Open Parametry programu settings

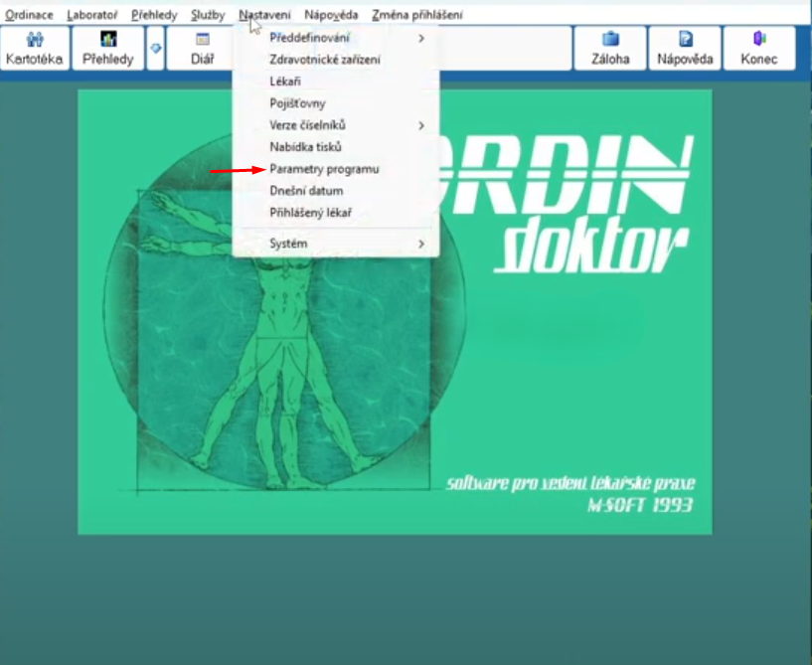pos(336,169)
